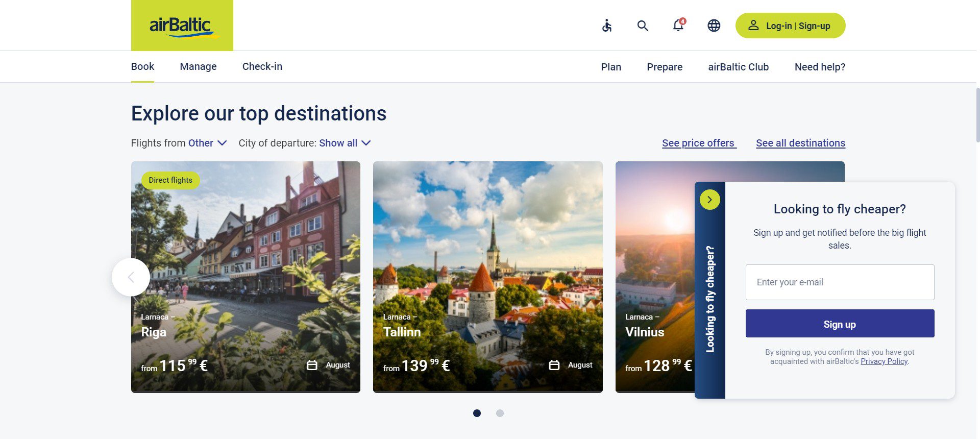
Task: Expand City of departure Show all dropdown
Action: pos(345,143)
